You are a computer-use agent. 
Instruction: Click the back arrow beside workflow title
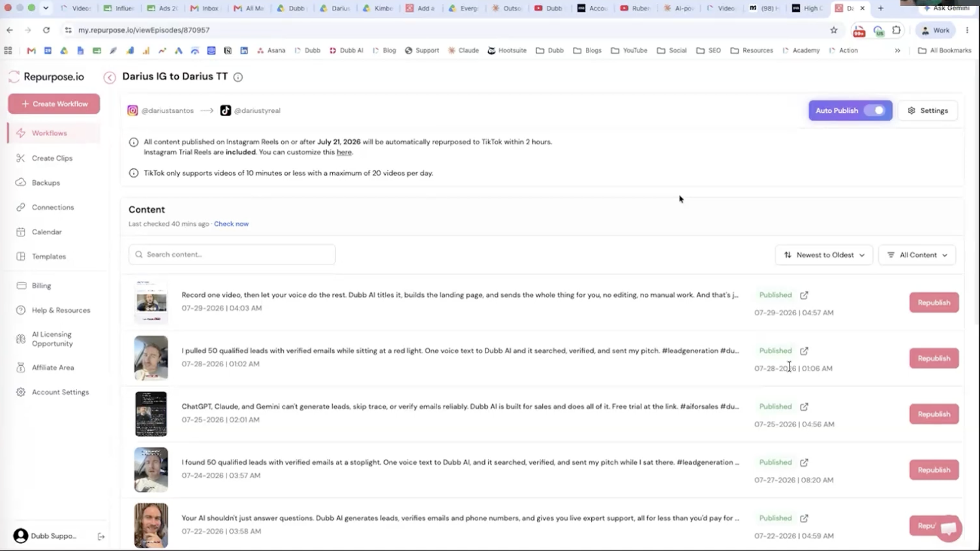click(x=110, y=78)
